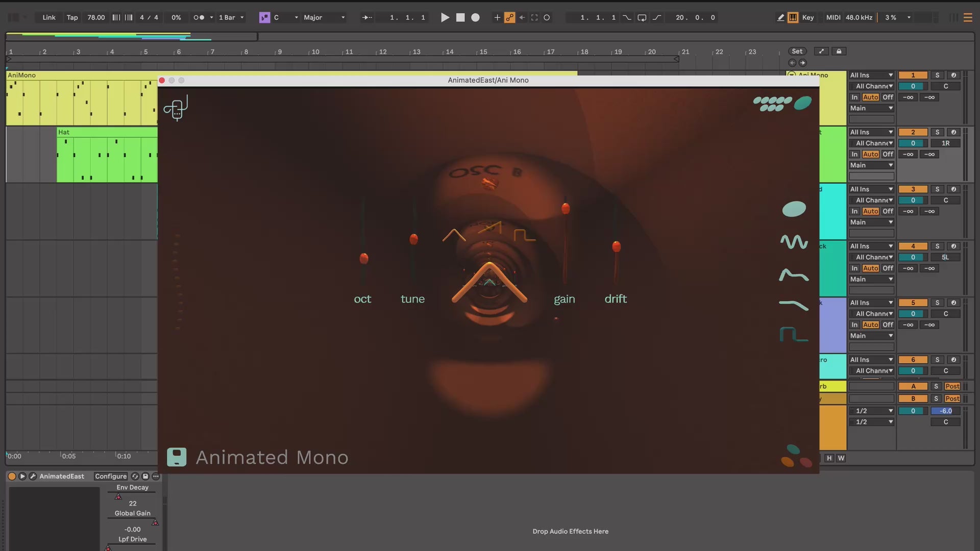Screen dimensions: 980x551
Task: Select the square wave icon on right
Action: coord(794,335)
